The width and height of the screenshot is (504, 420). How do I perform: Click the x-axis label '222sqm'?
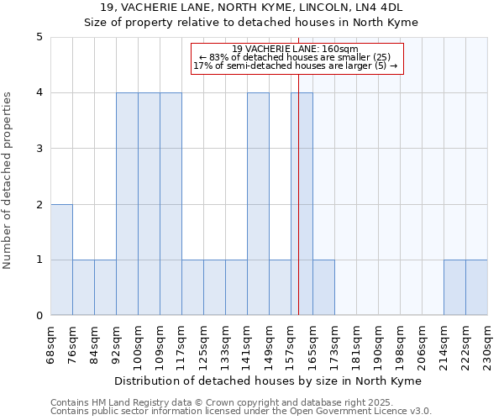pos(465,349)
